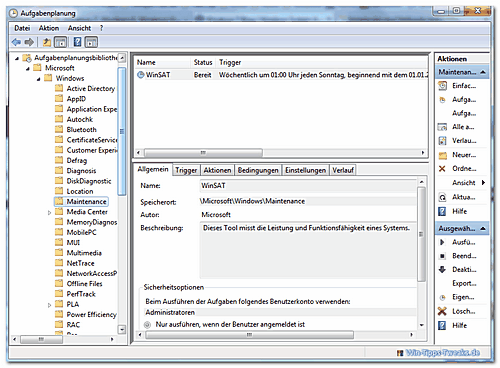Click the Eigen... properties icon

(442, 297)
